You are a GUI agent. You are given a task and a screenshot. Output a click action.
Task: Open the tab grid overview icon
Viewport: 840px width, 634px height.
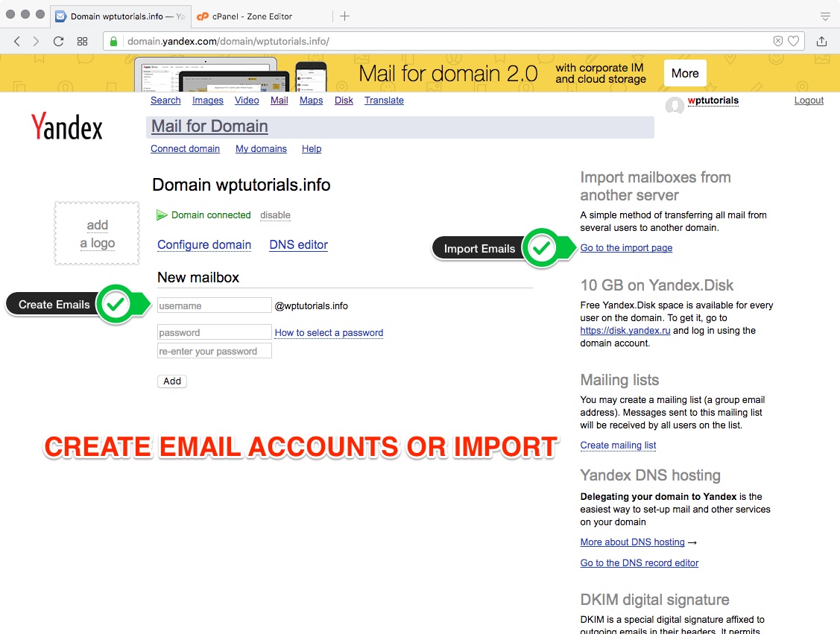pos(82,41)
